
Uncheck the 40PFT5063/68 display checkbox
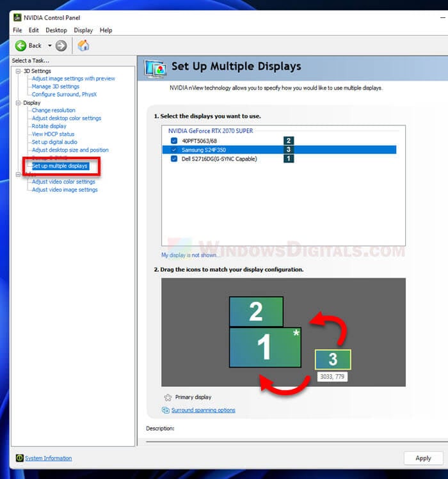point(174,141)
